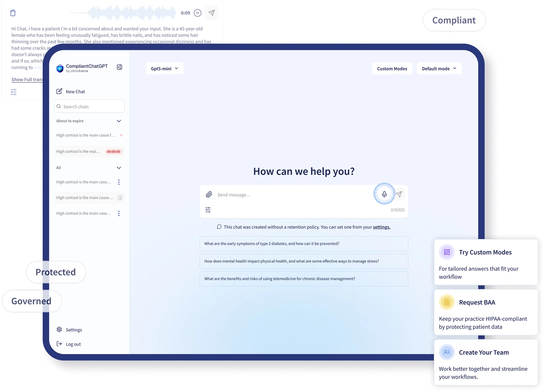Click the audio waveform in voice panel
The image size is (545, 392).
(123, 13)
